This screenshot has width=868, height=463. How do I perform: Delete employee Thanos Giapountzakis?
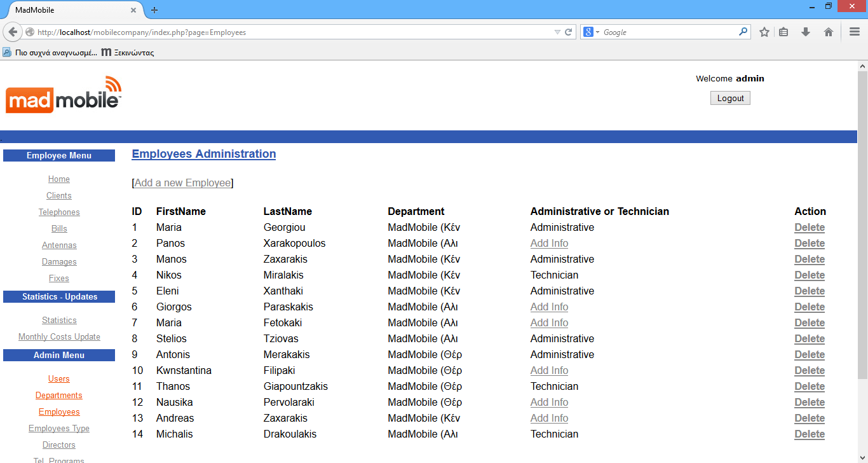[810, 387]
